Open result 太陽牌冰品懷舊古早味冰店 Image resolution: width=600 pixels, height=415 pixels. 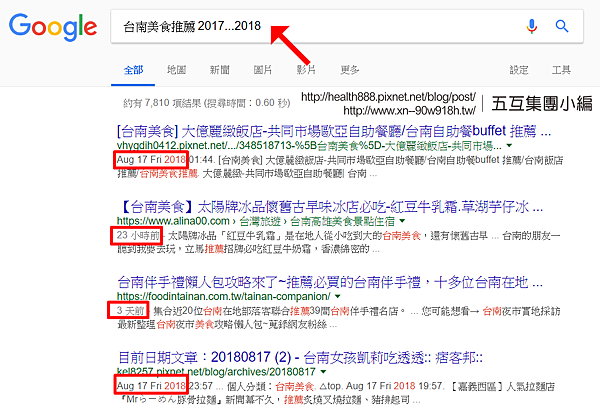pos(330,207)
